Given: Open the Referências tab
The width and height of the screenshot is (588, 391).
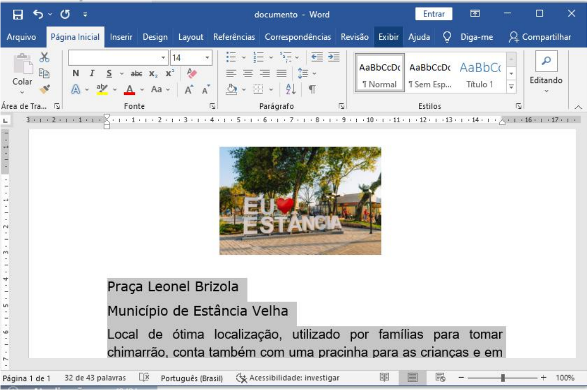Looking at the screenshot, I should [x=234, y=37].
